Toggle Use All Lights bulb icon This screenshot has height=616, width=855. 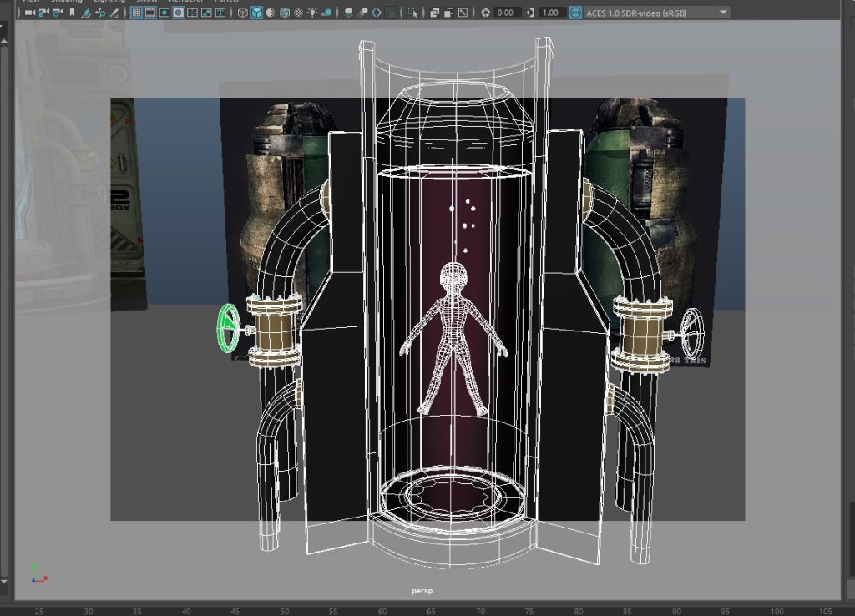coord(312,13)
